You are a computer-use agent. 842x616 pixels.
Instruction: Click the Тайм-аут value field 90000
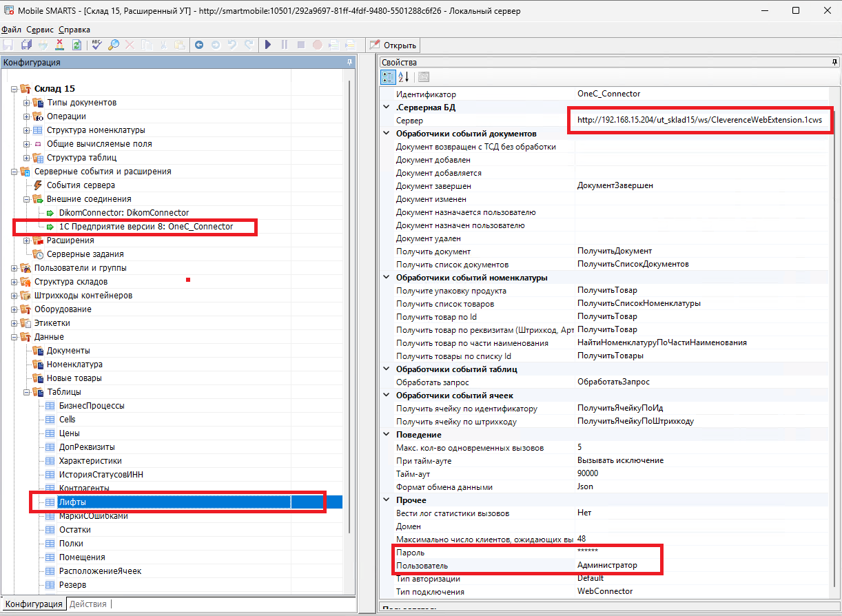pyautogui.click(x=588, y=473)
